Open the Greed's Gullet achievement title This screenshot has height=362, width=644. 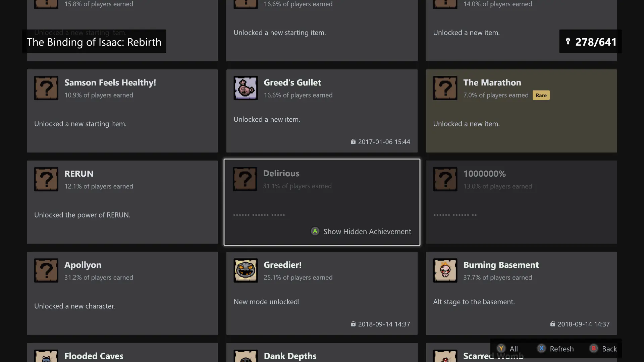(292, 82)
